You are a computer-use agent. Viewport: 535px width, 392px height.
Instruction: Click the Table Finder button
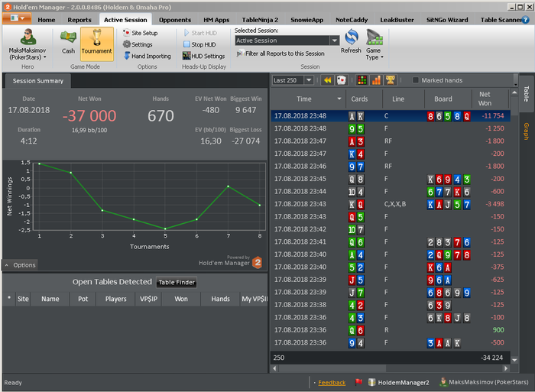177,282
